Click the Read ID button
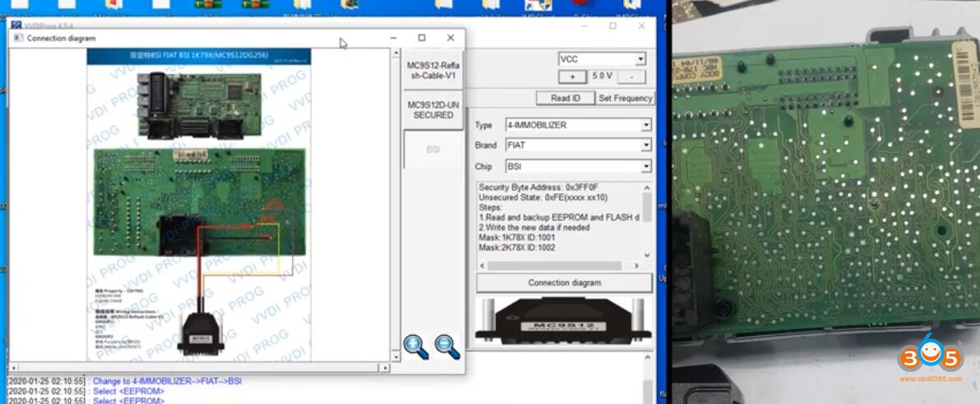980x404 pixels. pos(565,98)
